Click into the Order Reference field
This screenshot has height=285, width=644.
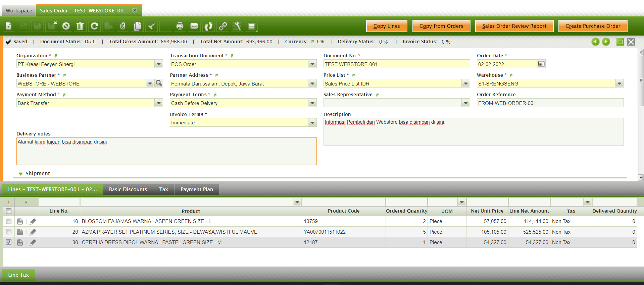click(550, 103)
